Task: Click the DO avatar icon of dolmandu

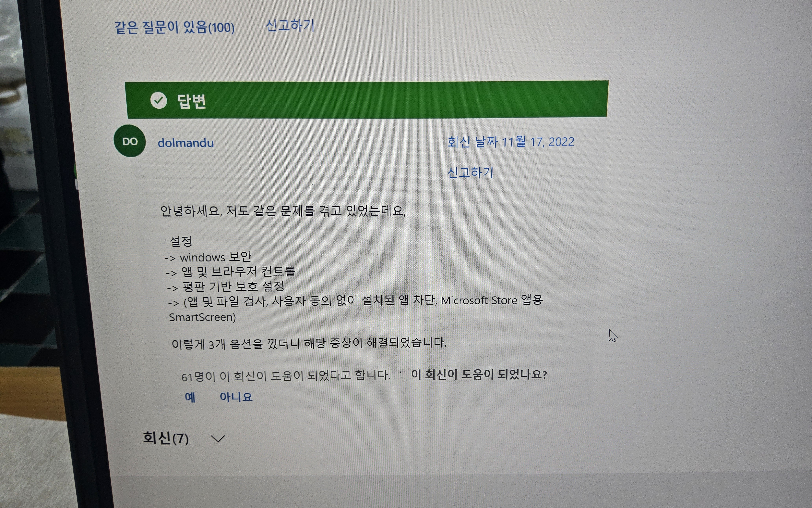Action: coord(129,141)
